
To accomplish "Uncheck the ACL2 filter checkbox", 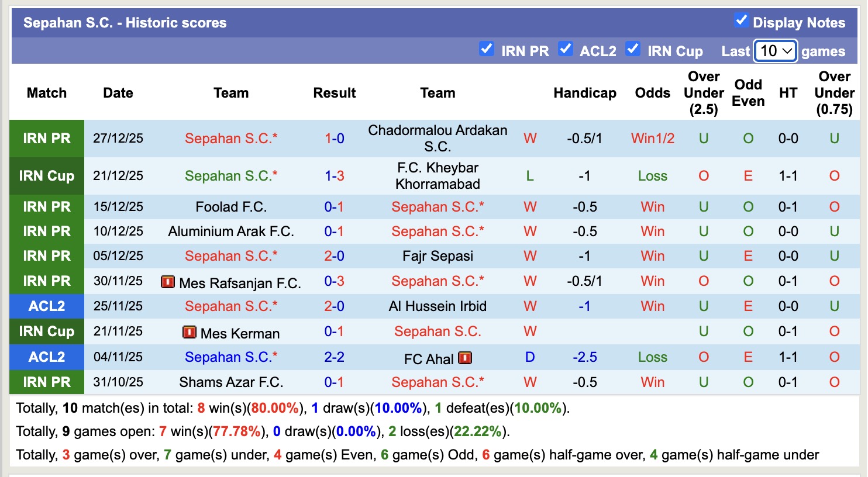I will pyautogui.click(x=566, y=50).
